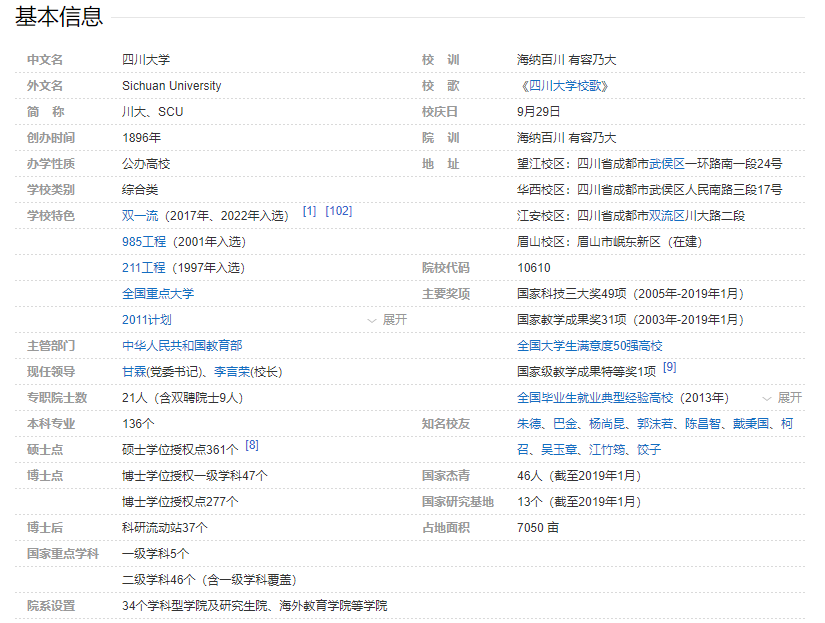Click the 全国大学生满意度50强高校 link
The image size is (825, 623).
[x=589, y=346]
